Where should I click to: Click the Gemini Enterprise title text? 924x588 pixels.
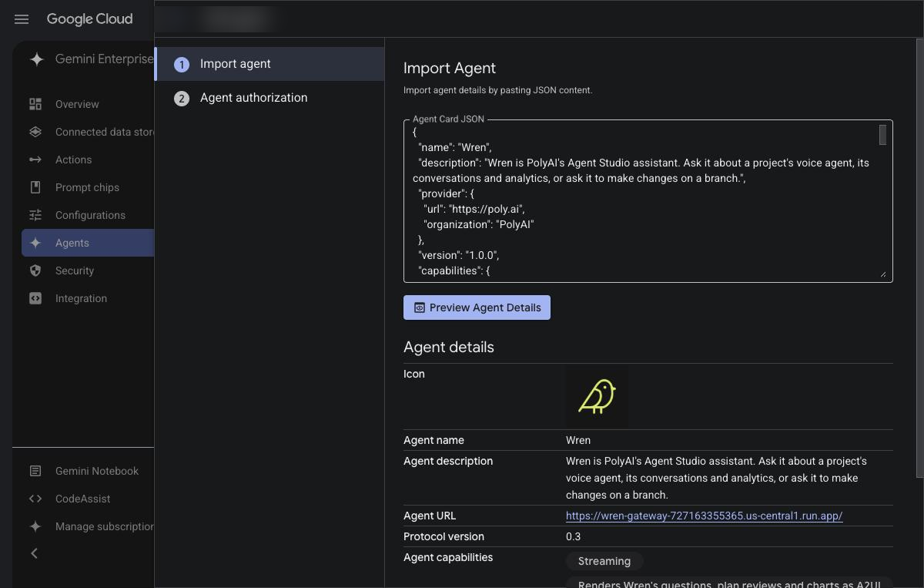[x=105, y=59]
